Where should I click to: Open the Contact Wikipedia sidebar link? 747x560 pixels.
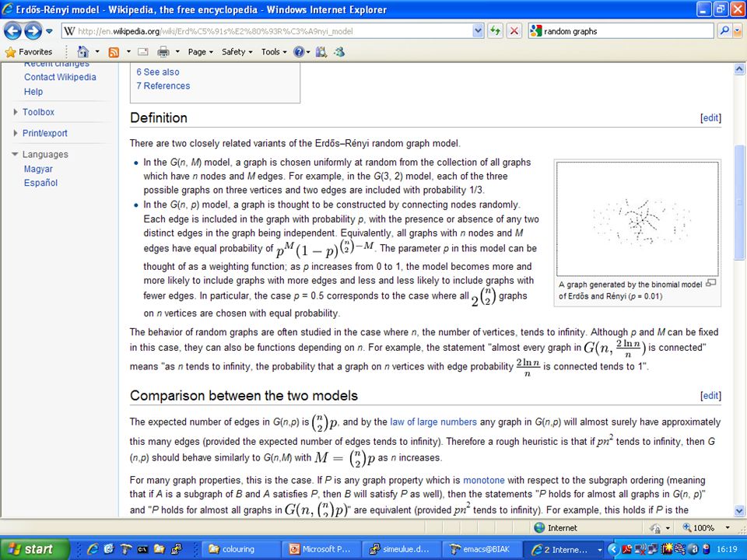[x=60, y=77]
